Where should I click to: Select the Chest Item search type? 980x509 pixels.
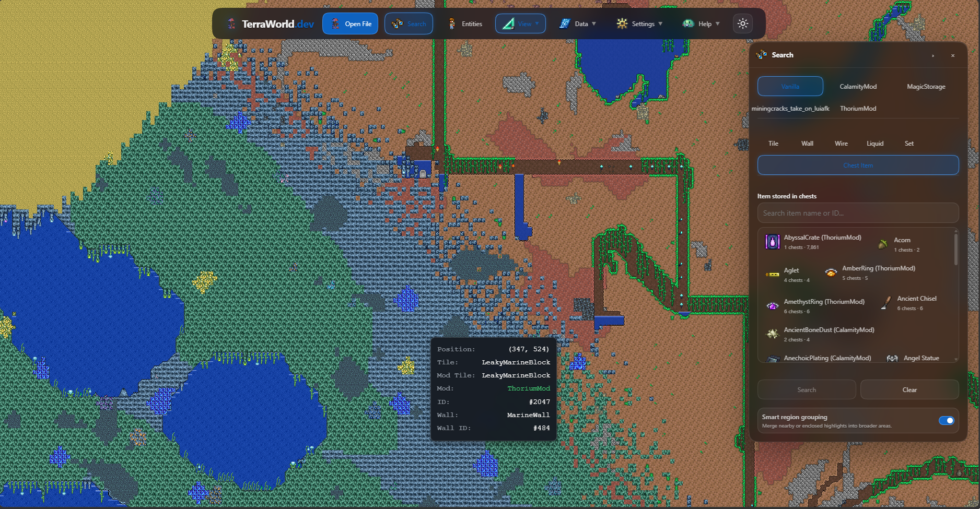tap(858, 165)
